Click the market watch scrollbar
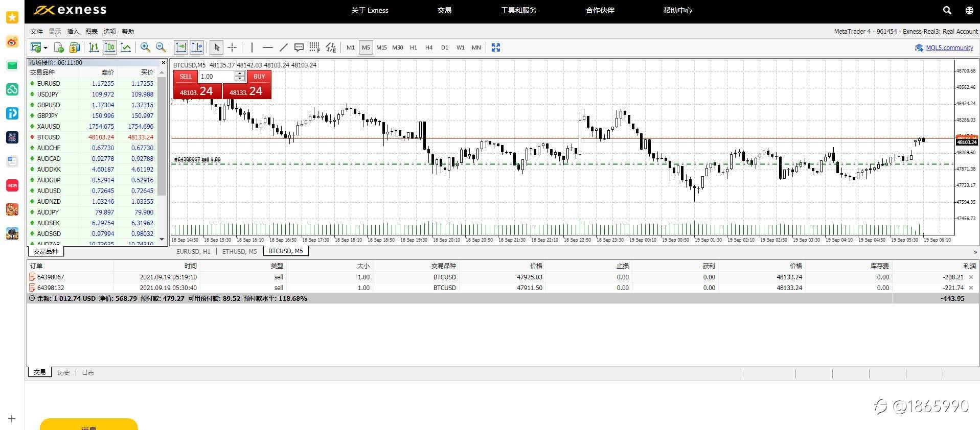980x430 pixels. coord(162,136)
